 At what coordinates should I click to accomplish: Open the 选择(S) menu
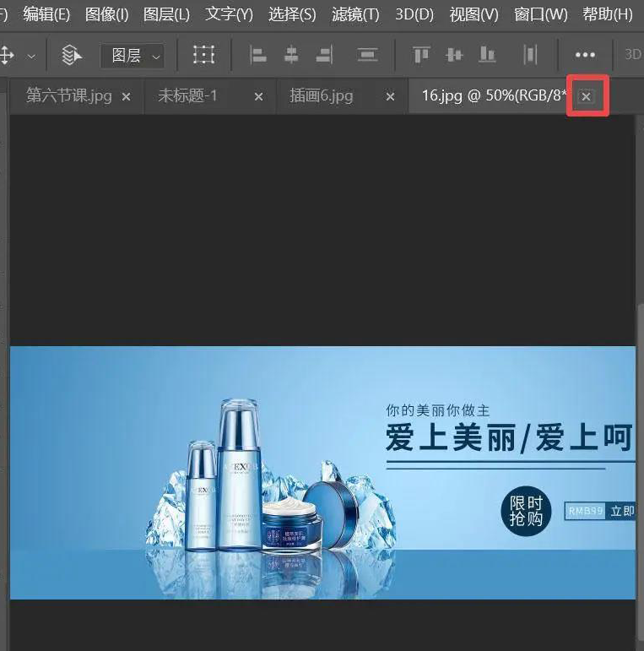[292, 14]
